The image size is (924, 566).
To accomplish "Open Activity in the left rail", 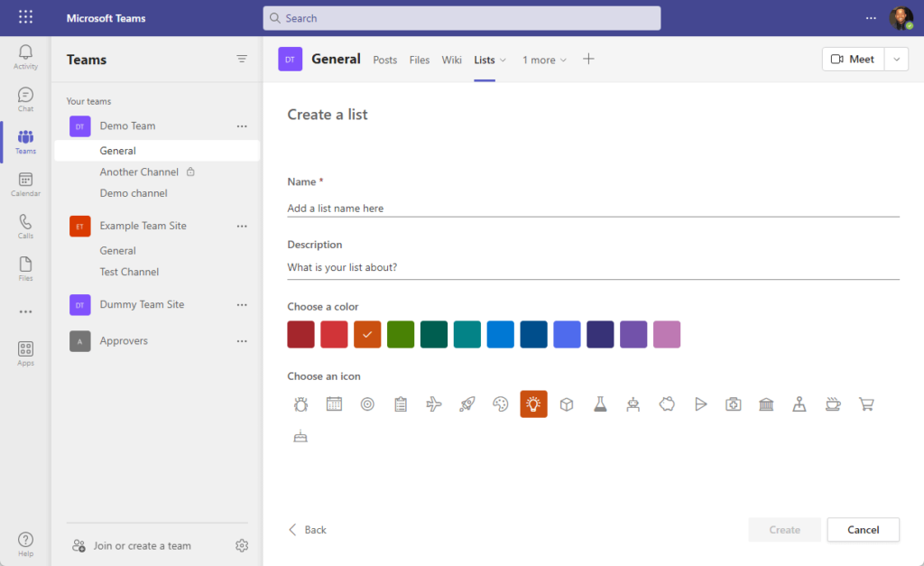I will [25, 57].
